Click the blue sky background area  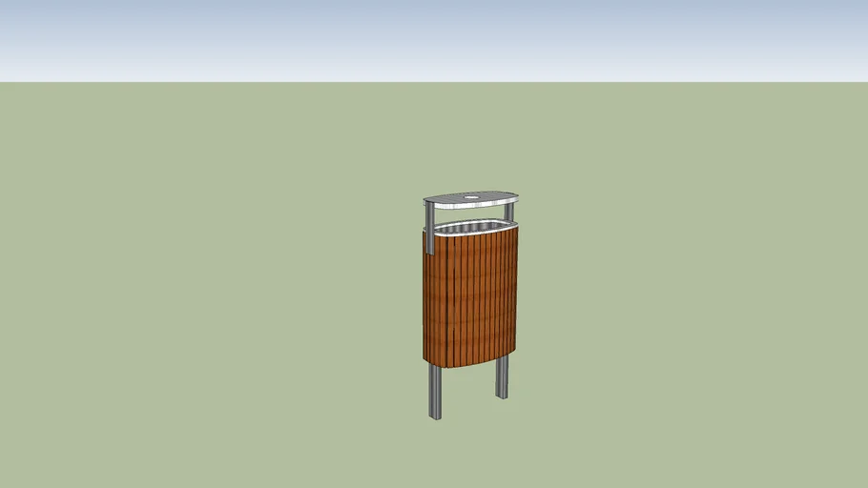pos(286,33)
